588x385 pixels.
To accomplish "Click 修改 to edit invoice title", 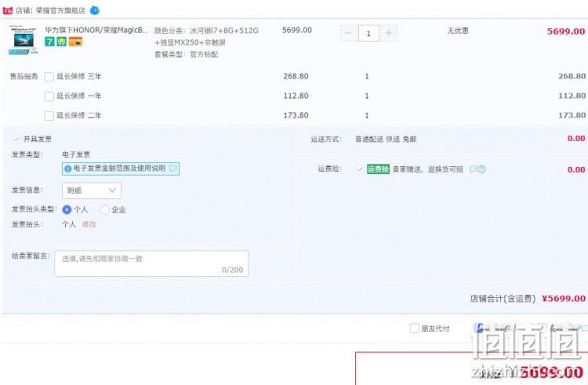I will (89, 224).
